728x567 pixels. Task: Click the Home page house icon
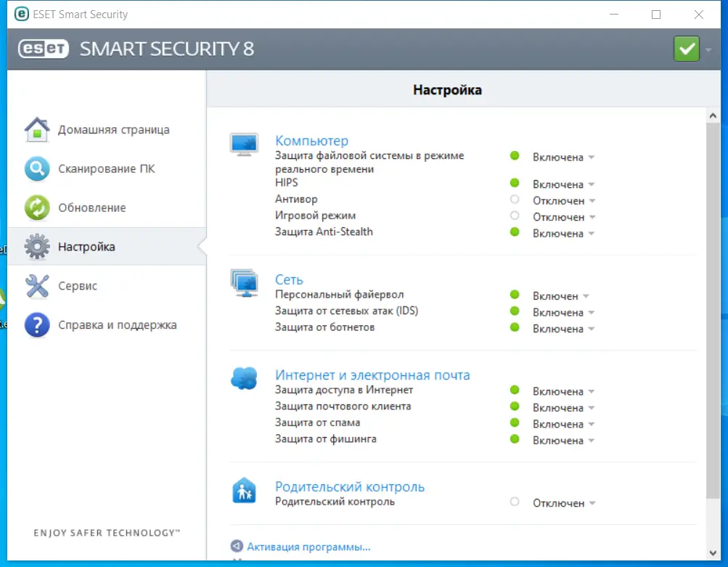click(36, 130)
